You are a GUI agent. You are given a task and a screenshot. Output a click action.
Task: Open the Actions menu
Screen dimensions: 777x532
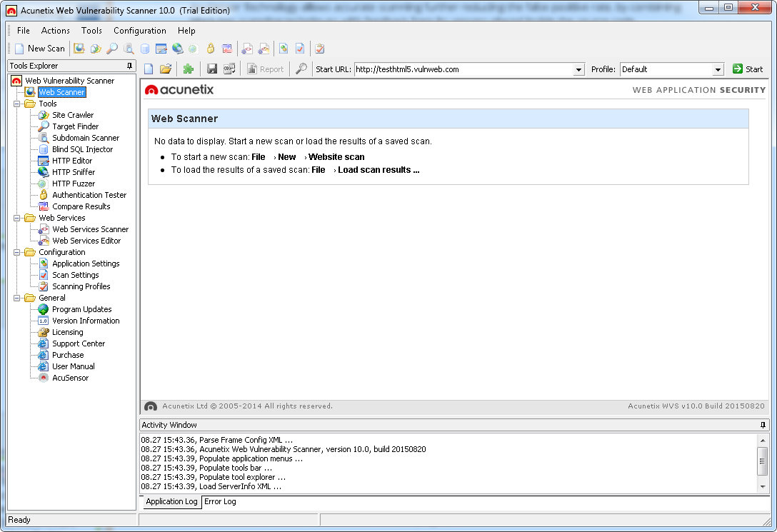tap(55, 31)
